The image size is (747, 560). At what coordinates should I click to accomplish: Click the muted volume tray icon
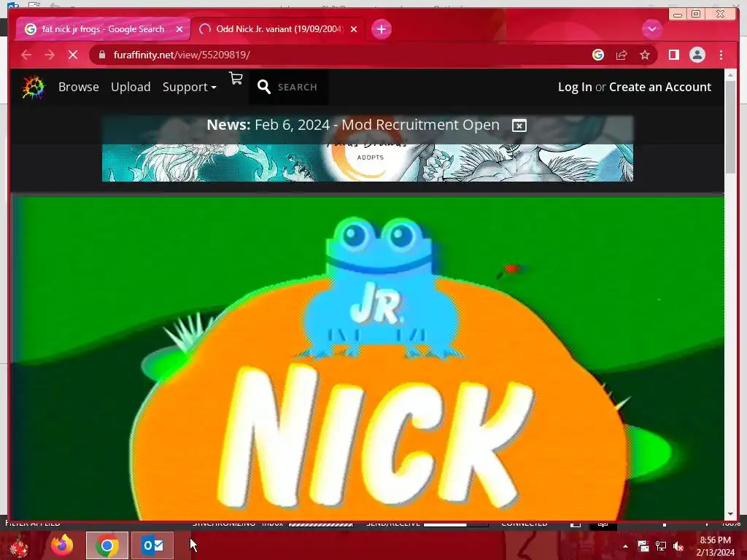click(678, 546)
